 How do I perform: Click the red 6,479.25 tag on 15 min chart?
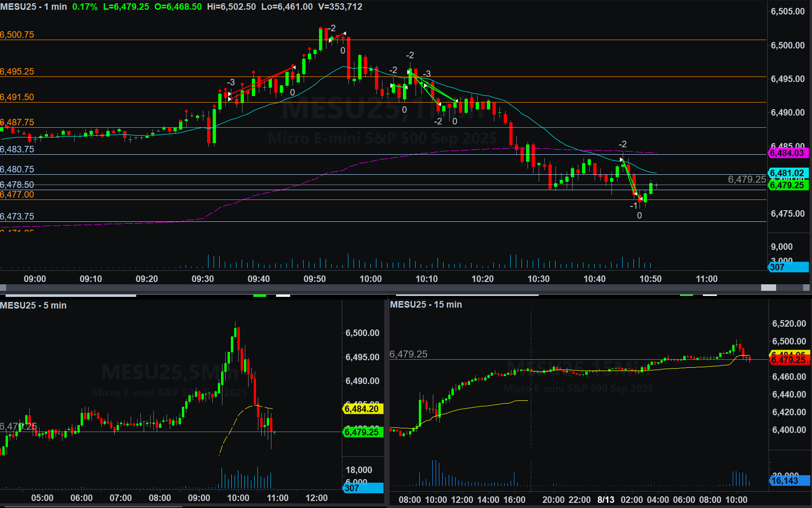pos(789,360)
